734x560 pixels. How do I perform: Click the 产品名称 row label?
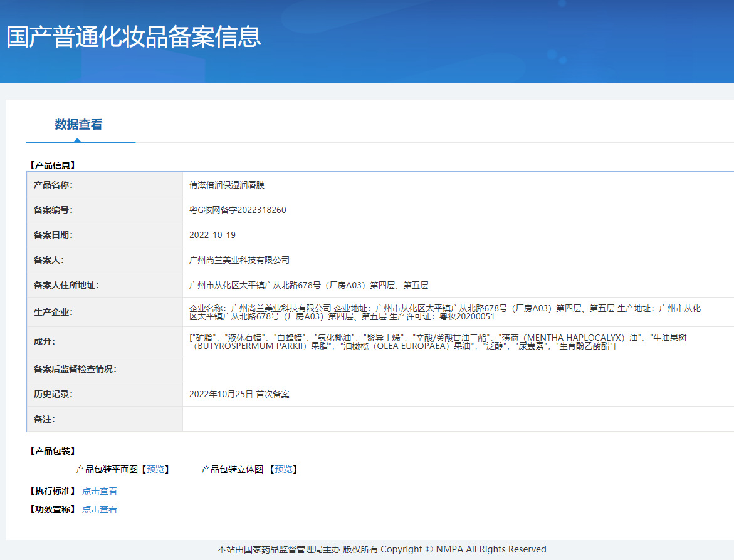coord(53,185)
